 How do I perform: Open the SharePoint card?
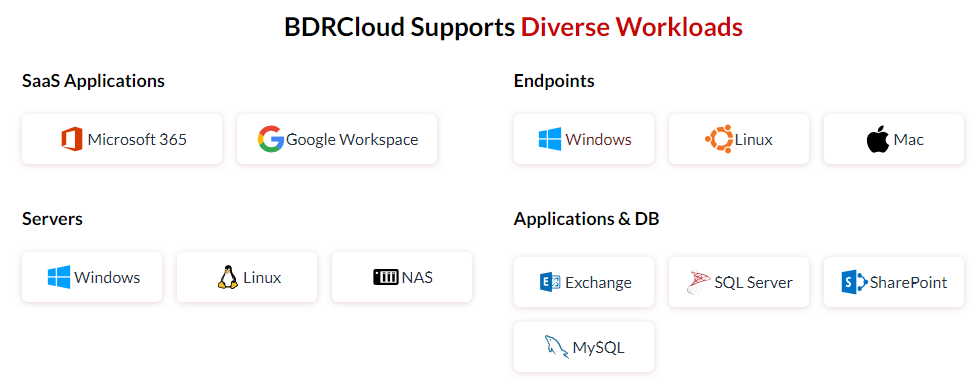pyautogui.click(x=894, y=282)
